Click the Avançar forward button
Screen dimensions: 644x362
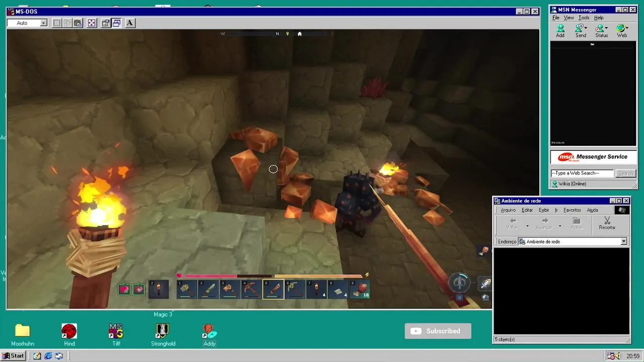pyautogui.click(x=544, y=224)
